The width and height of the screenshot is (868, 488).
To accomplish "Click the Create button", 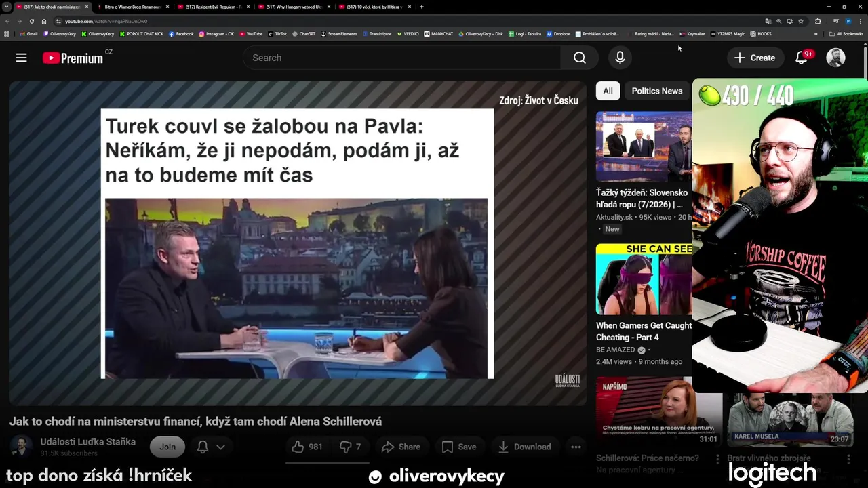I will pyautogui.click(x=755, y=58).
